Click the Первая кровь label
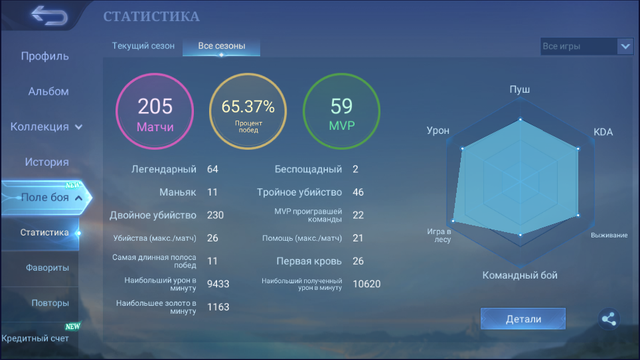Viewport: 640px width, 360px height. [x=309, y=261]
